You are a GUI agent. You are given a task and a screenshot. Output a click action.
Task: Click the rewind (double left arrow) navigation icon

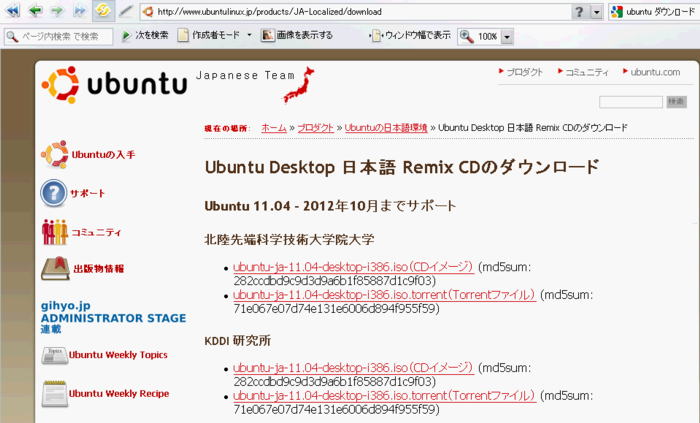pos(13,11)
